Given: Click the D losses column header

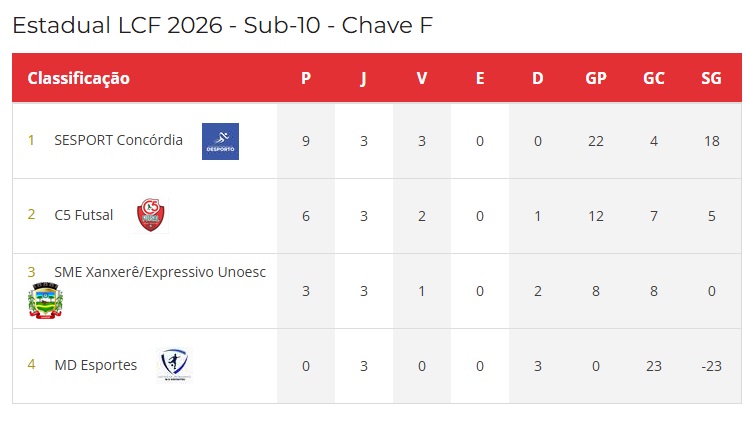Looking at the screenshot, I should [538, 78].
